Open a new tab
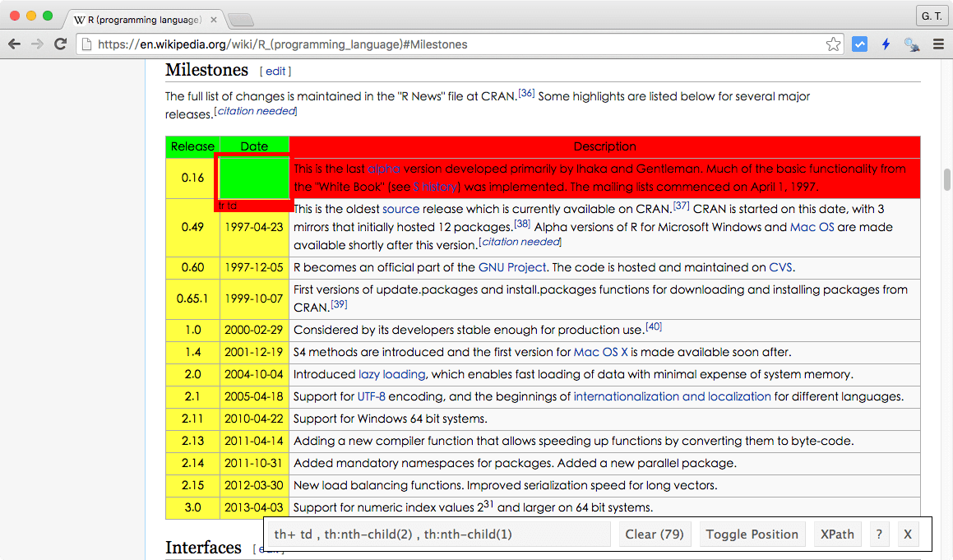Viewport: 953px width, 560px height. click(x=239, y=19)
